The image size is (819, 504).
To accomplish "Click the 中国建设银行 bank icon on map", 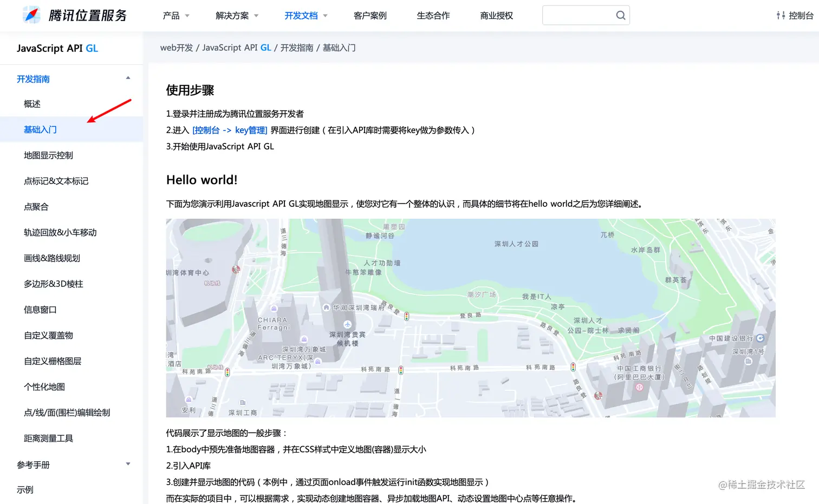I will pos(760,338).
